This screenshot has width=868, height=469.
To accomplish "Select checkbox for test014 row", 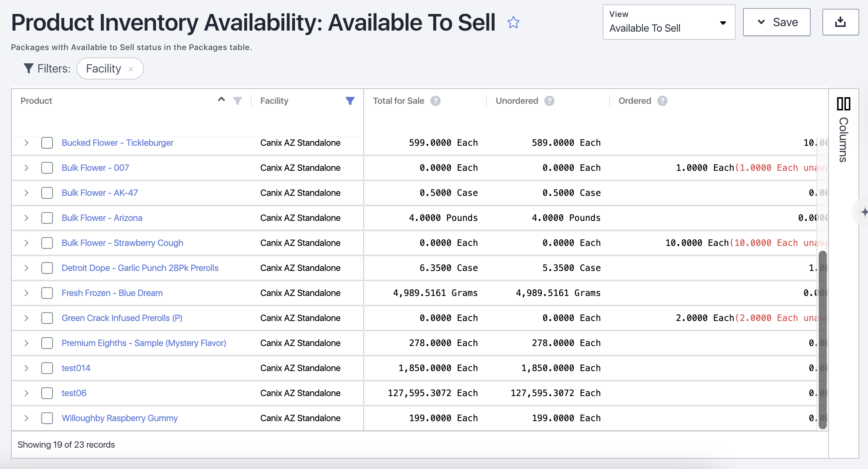I will tap(47, 368).
